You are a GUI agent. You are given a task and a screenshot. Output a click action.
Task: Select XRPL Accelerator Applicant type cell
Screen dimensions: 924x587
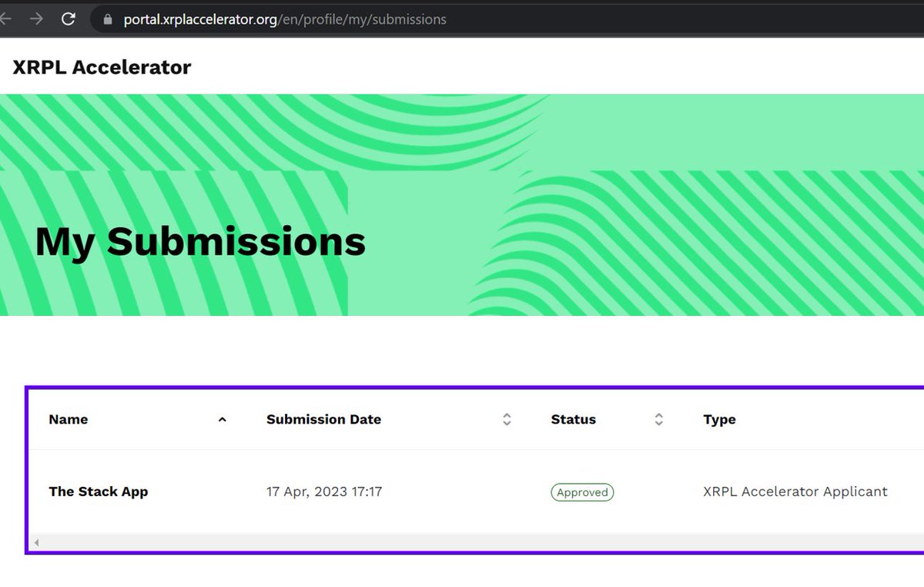tap(795, 491)
